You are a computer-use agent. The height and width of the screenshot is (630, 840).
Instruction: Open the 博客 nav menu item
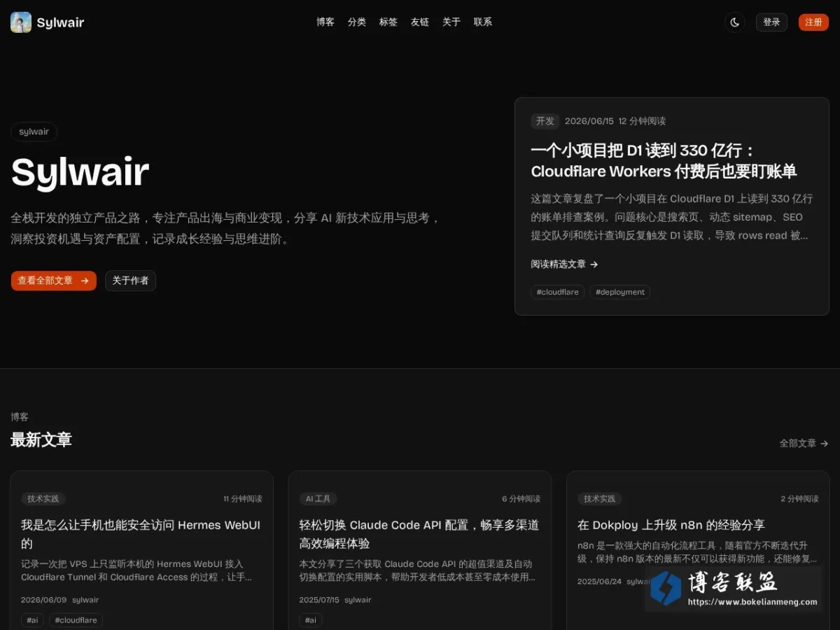325,22
